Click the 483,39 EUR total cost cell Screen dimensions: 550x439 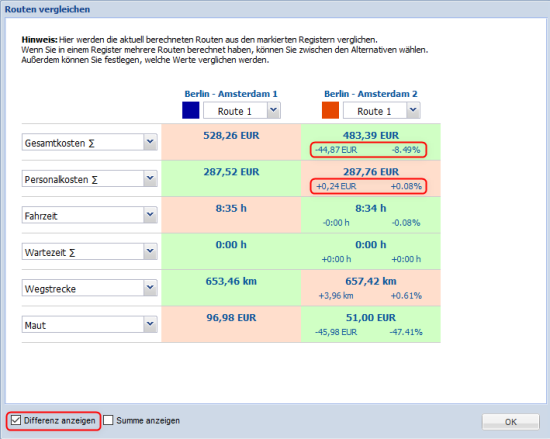click(370, 135)
